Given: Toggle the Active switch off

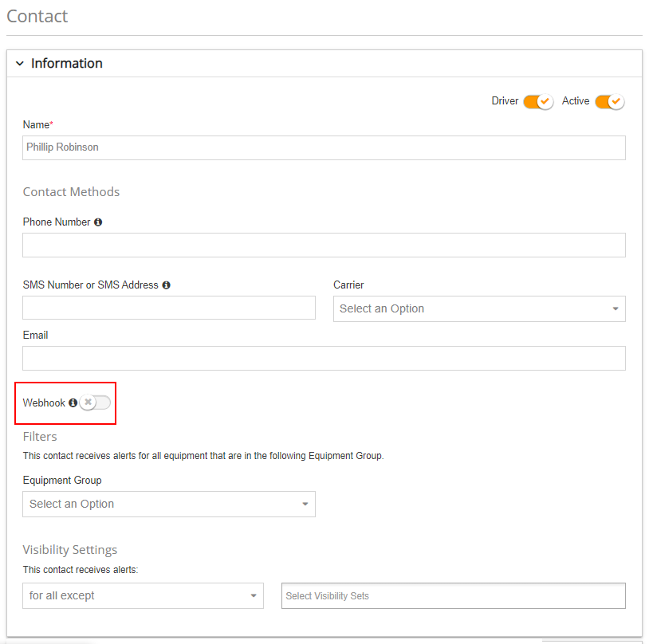Looking at the screenshot, I should [609, 101].
